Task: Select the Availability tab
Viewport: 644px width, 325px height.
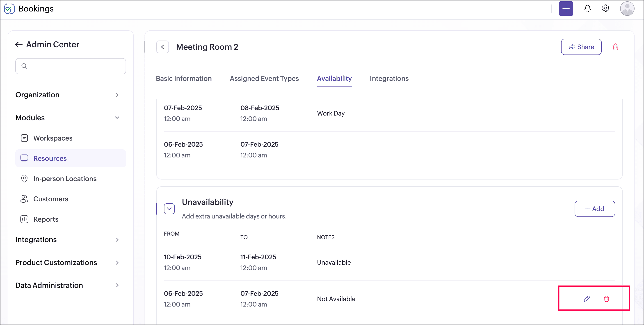Action: click(x=334, y=78)
